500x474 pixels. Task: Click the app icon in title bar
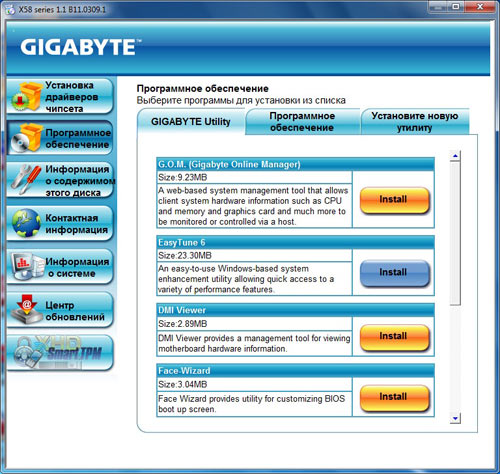(x=11, y=9)
